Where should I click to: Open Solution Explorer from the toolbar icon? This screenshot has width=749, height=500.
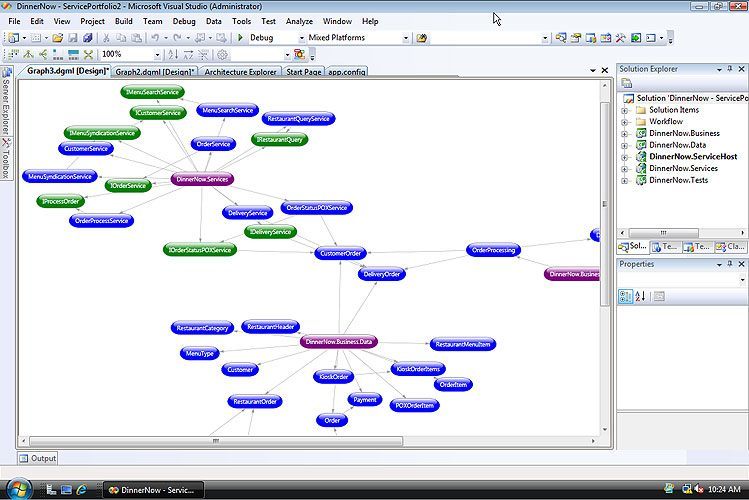point(561,38)
